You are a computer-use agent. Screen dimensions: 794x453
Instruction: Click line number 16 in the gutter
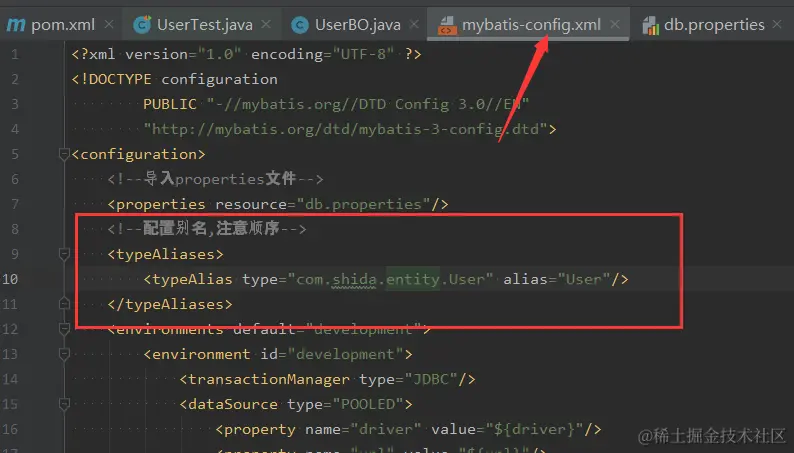10,429
